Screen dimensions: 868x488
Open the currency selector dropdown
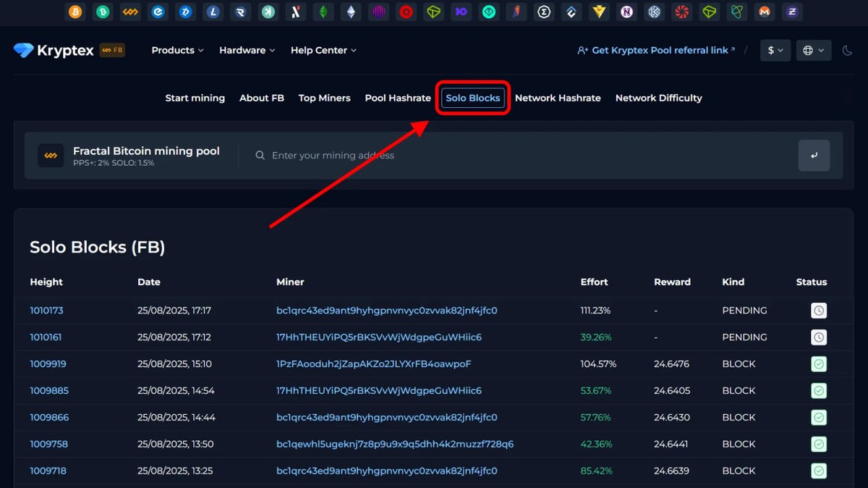[775, 50]
